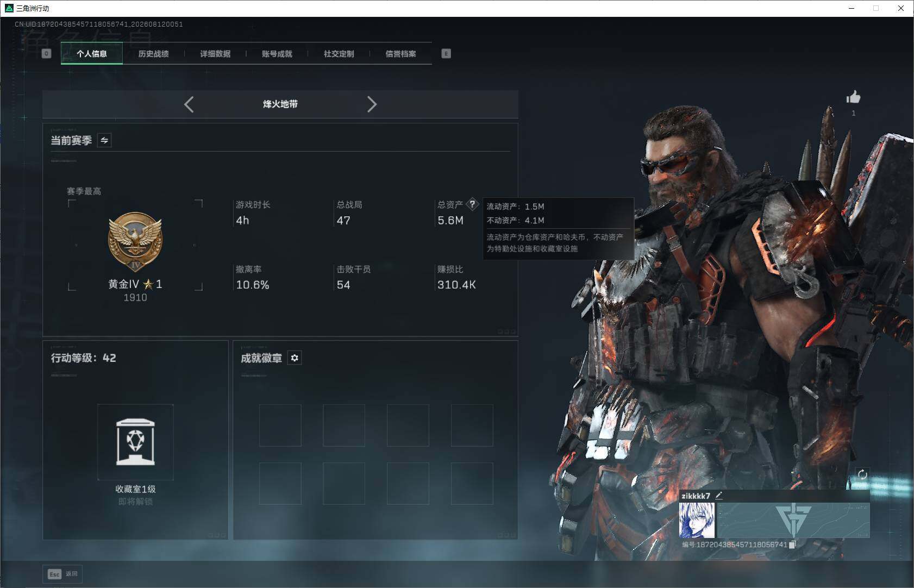Return using the Esc 返回 button

62,574
